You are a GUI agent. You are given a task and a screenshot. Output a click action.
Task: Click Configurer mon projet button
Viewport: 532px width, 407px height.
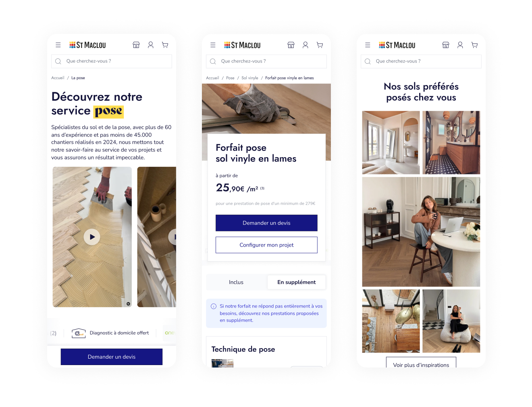266,245
